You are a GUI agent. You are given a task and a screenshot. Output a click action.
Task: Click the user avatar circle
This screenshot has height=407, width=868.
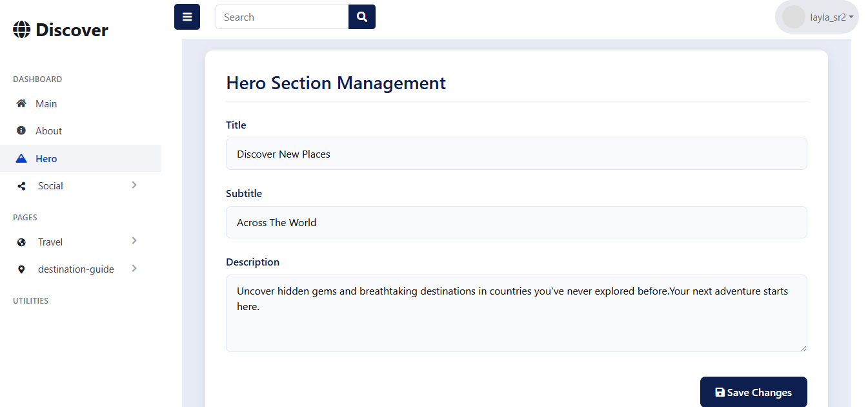793,17
